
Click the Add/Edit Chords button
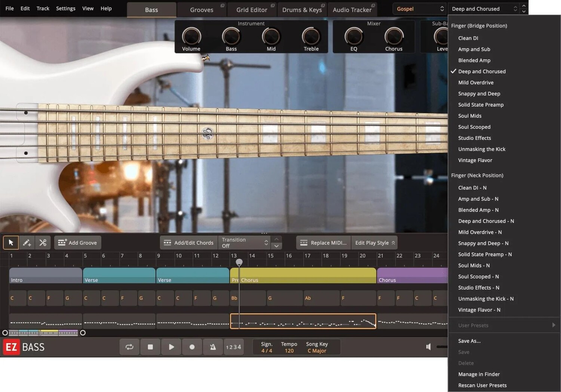point(189,243)
